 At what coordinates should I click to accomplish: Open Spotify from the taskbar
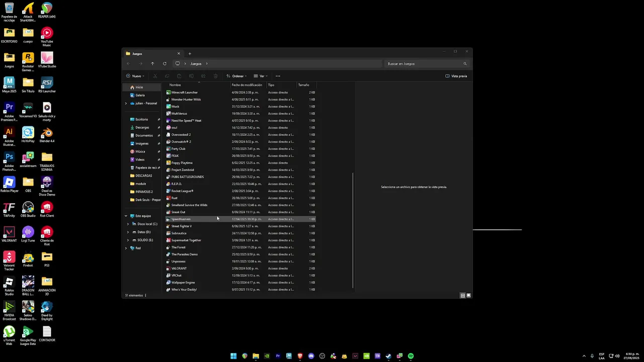(x=411, y=356)
